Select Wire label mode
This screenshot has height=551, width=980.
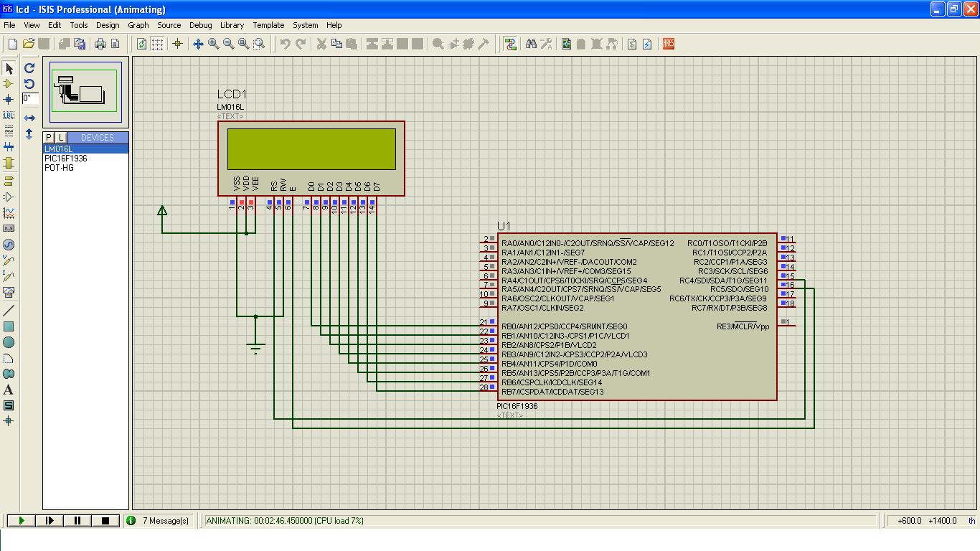tap(9, 116)
